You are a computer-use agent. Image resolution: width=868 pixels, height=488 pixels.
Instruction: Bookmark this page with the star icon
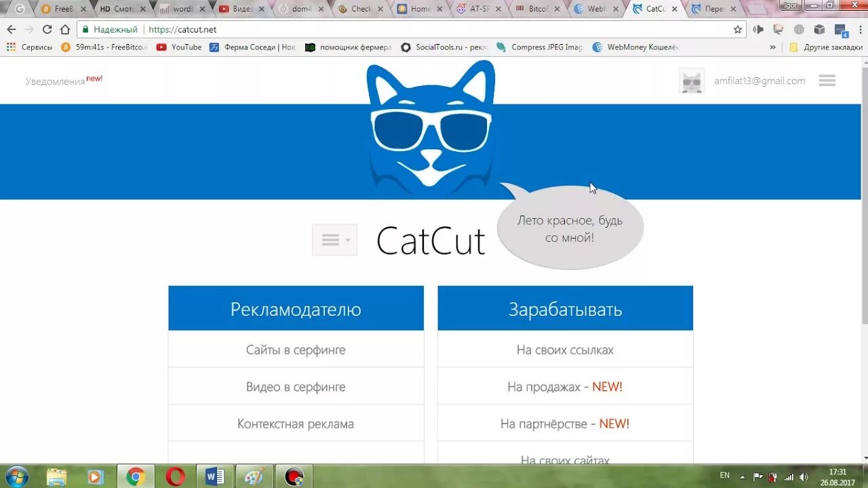pos(738,30)
